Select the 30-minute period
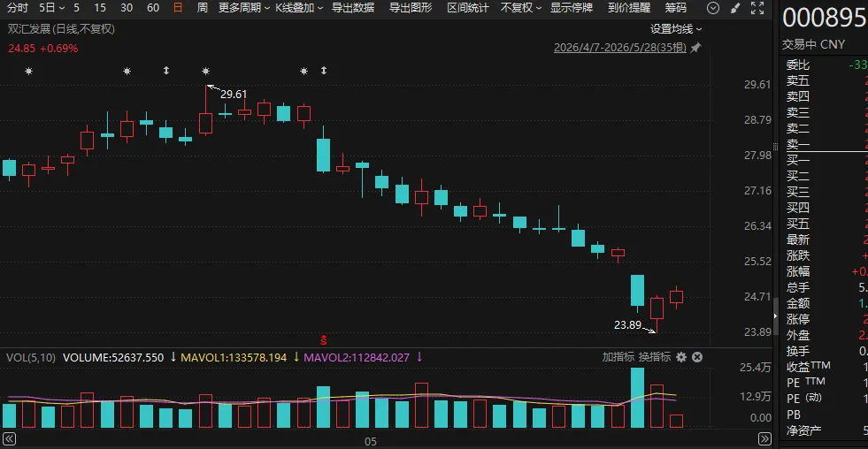Image resolution: width=868 pixels, height=449 pixels. [127, 8]
